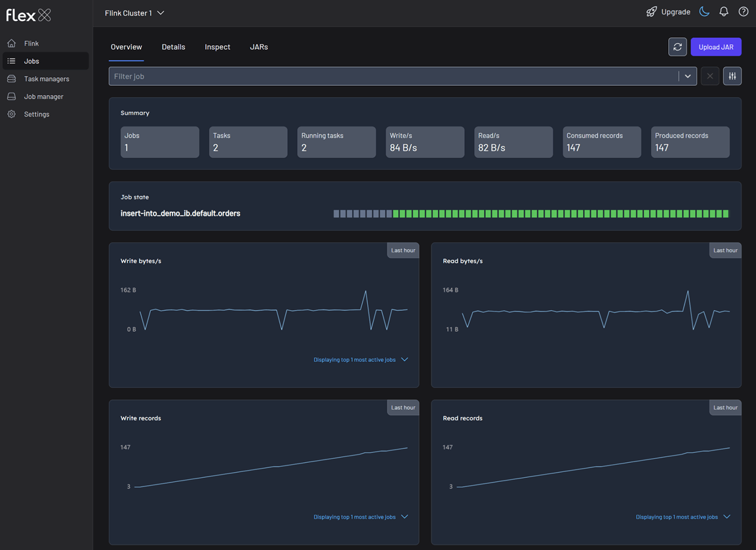Click the Upload JAR button
This screenshot has height=550, width=756.
coord(716,47)
